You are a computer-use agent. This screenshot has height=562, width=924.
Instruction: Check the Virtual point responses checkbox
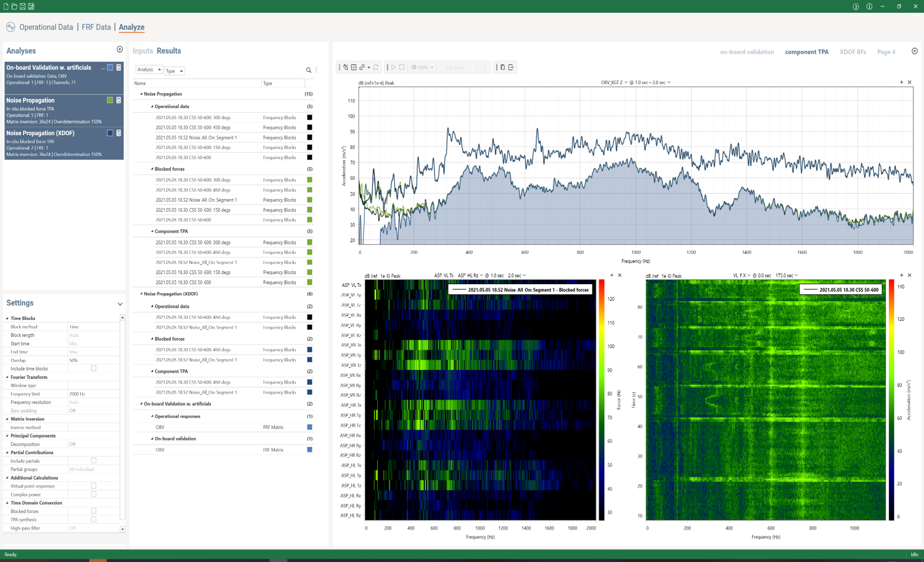(x=94, y=486)
